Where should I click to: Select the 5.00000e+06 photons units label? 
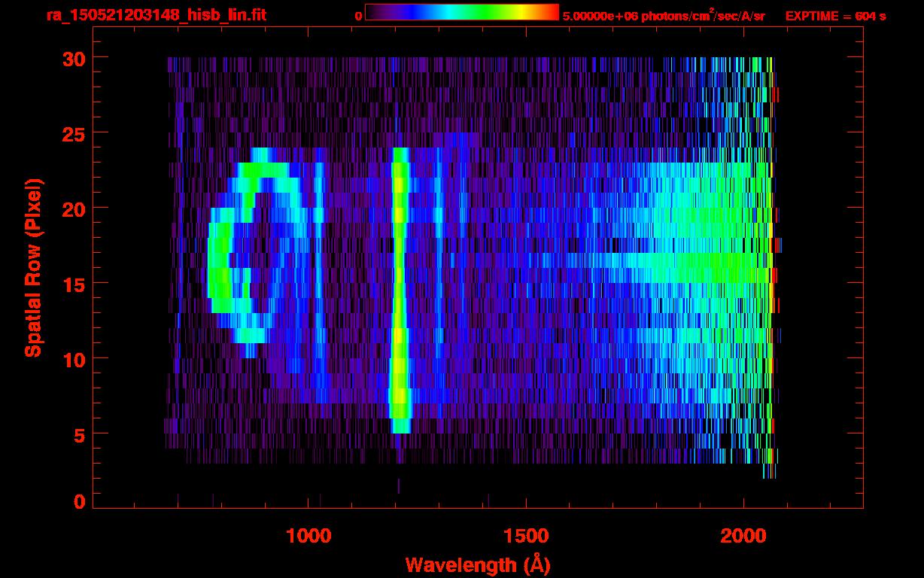663,15
